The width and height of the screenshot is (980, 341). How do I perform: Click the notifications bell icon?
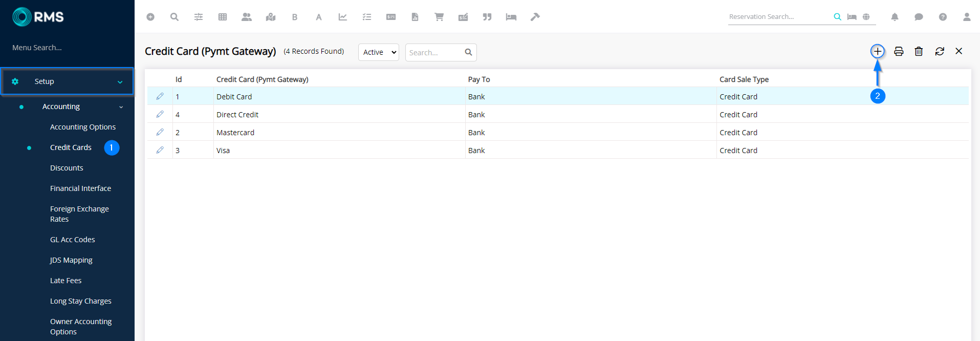click(895, 17)
